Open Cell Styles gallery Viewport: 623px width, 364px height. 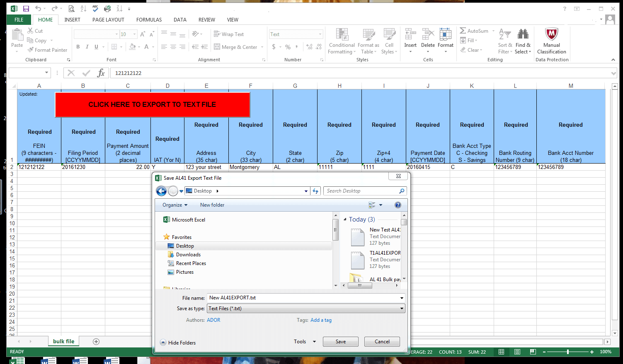(x=389, y=41)
